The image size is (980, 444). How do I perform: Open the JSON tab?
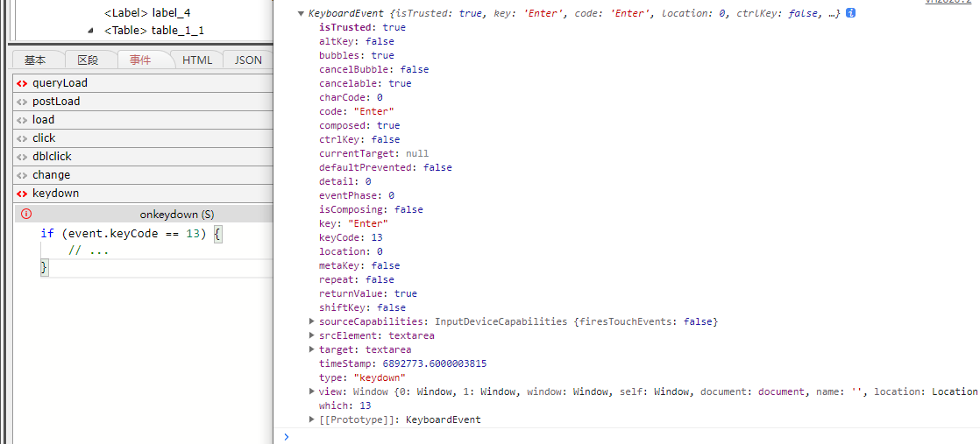tap(248, 60)
